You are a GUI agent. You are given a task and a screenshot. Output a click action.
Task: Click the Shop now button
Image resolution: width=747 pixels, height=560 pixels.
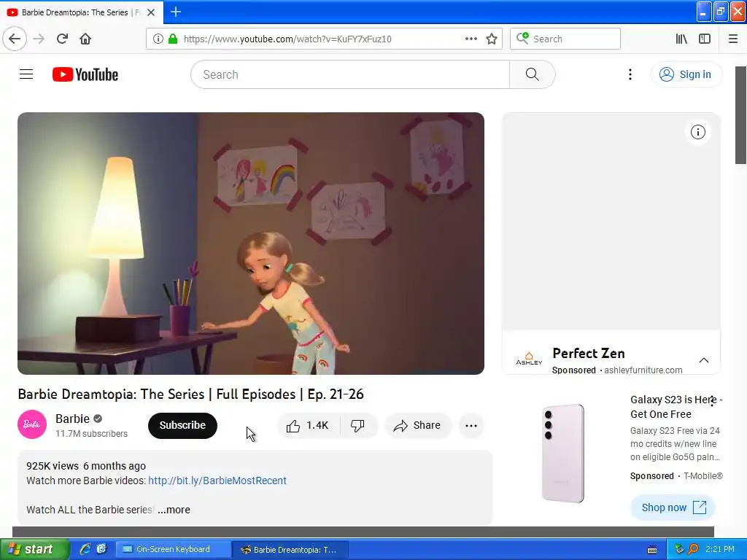click(673, 507)
